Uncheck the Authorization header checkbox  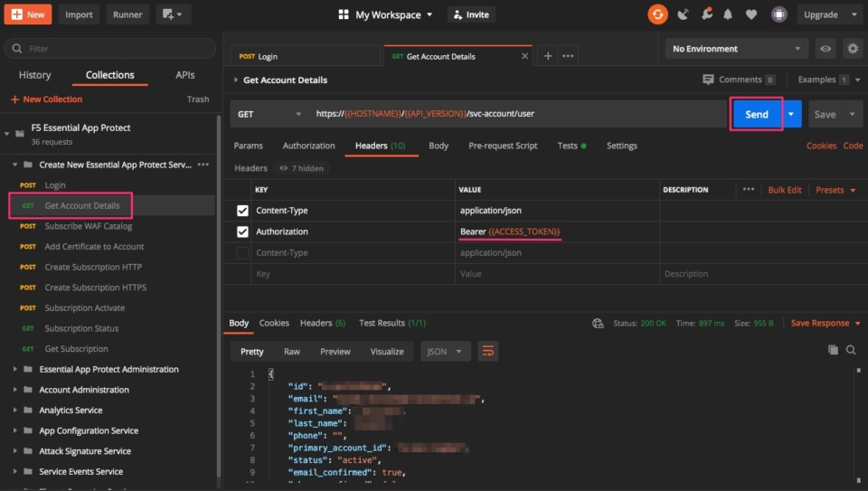click(x=242, y=231)
